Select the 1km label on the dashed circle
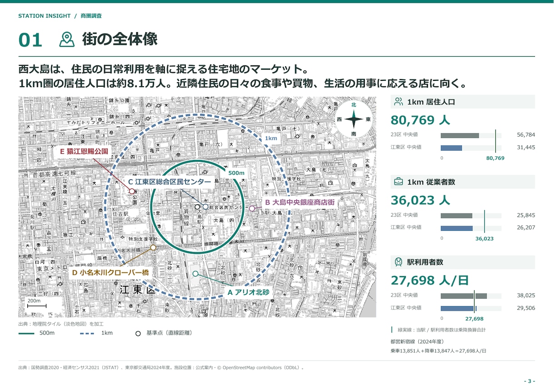The width and height of the screenshot is (554, 392). click(x=271, y=138)
